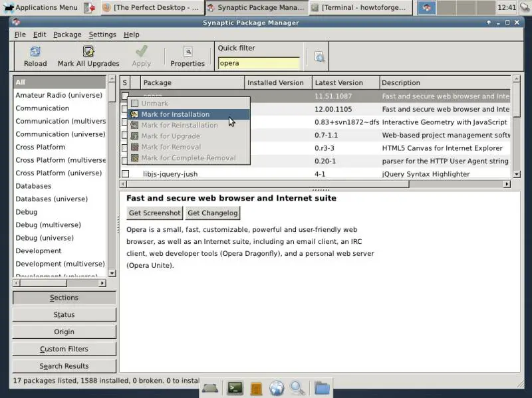Click the sections list scrollbar up arrow
This screenshot has height=398, width=532.
[x=112, y=78]
